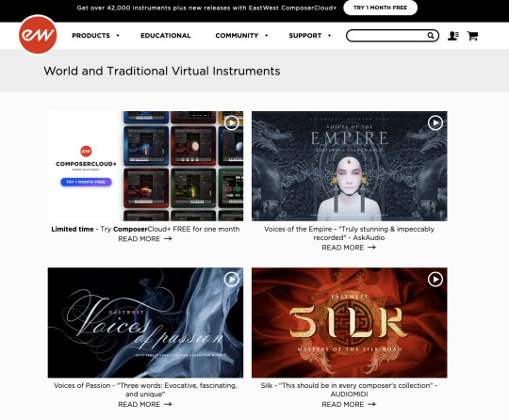This screenshot has height=420, width=509.
Task: Click the EastWest red logo
Action: coord(38,35)
